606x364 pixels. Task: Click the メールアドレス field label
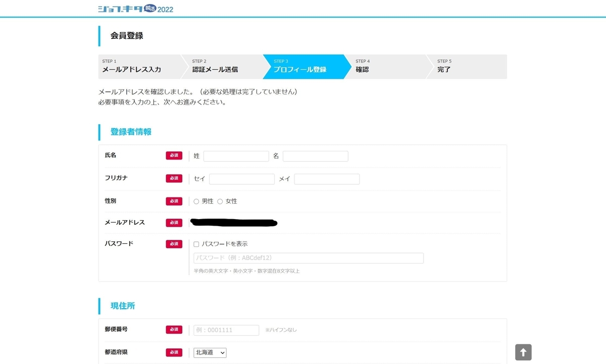(125, 223)
